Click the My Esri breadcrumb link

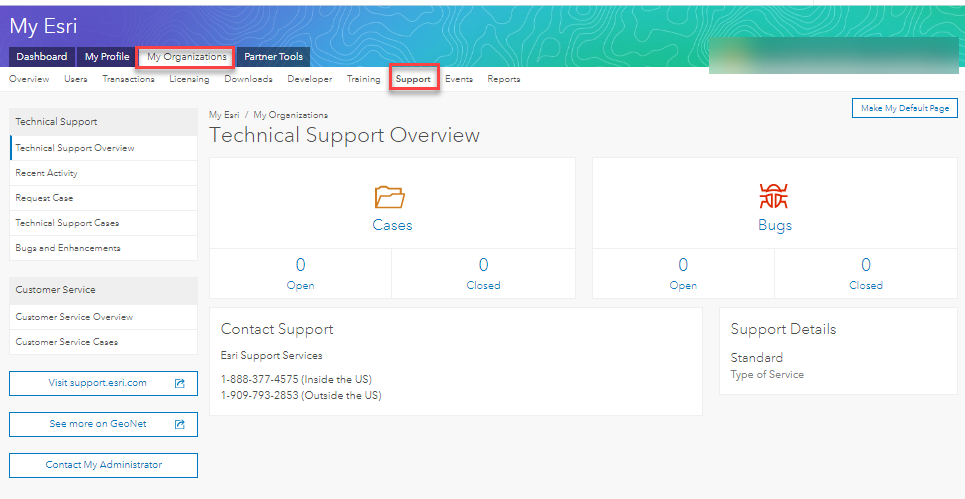tap(224, 115)
